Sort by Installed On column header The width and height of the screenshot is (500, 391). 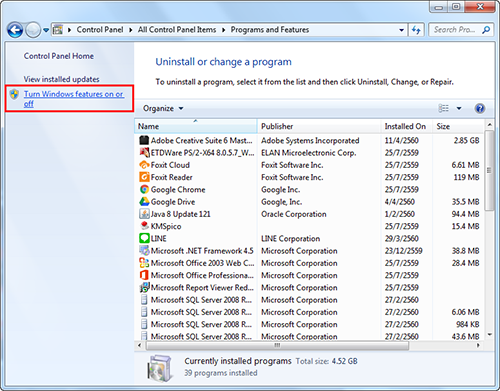(x=407, y=126)
